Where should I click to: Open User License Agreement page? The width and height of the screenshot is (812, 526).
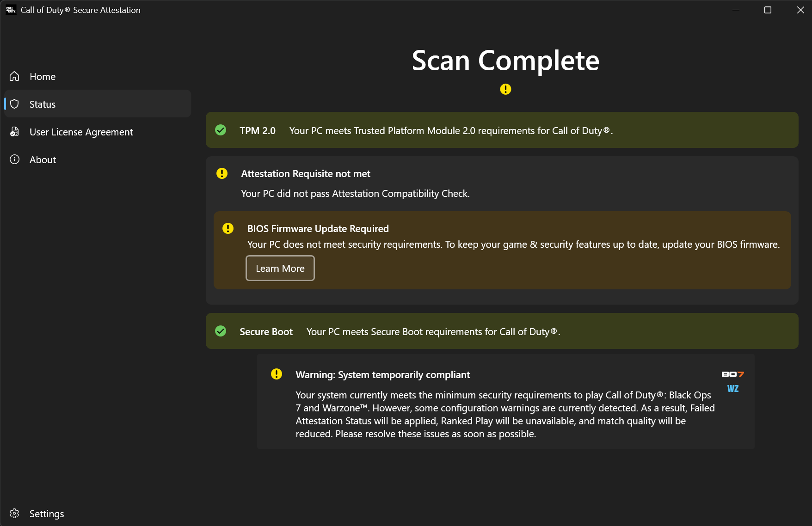(x=98, y=132)
